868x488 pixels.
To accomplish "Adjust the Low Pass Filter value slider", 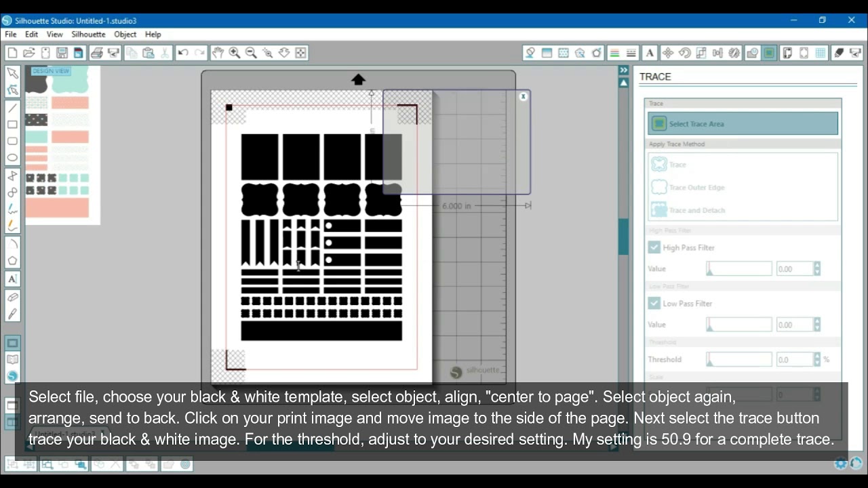I will 738,325.
